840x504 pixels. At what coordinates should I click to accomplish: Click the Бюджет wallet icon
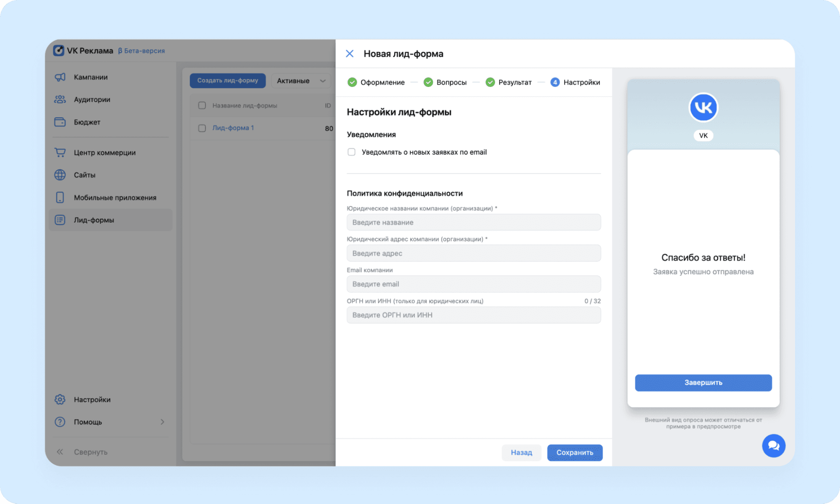(60, 122)
